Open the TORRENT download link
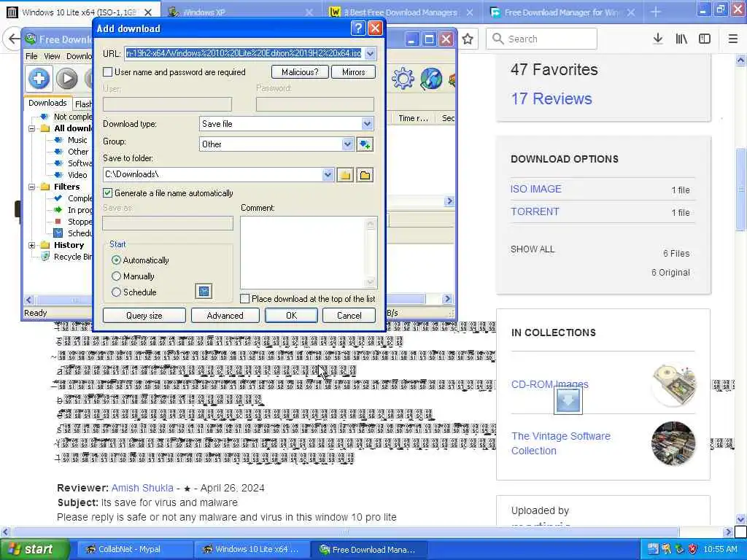 point(535,211)
